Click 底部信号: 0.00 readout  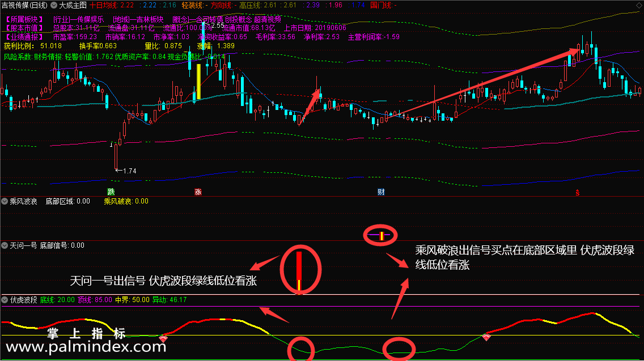(62, 245)
